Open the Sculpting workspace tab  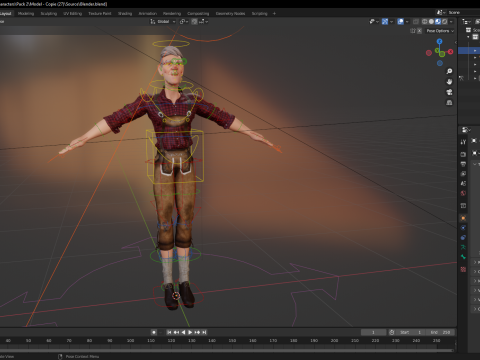(49, 14)
